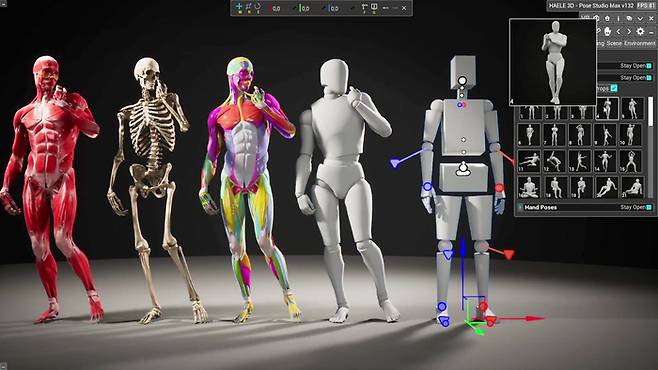Viewport: 658px width, 370px height.
Task: Select the rotate gizmo tool
Action: pos(258,7)
